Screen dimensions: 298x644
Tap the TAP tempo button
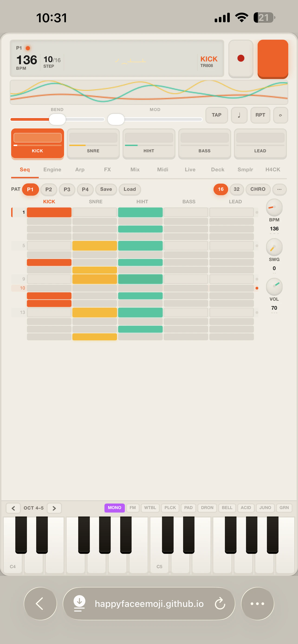pyautogui.click(x=217, y=115)
